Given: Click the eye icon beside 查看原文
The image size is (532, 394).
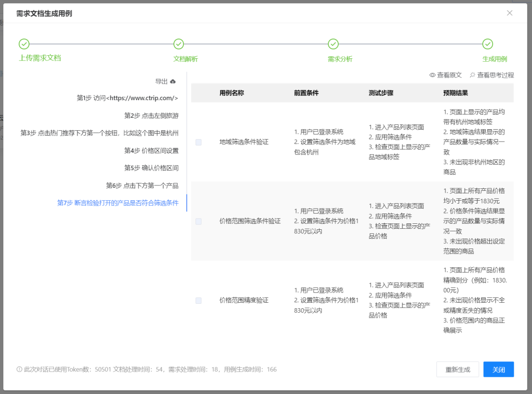Looking at the screenshot, I should click(x=433, y=74).
